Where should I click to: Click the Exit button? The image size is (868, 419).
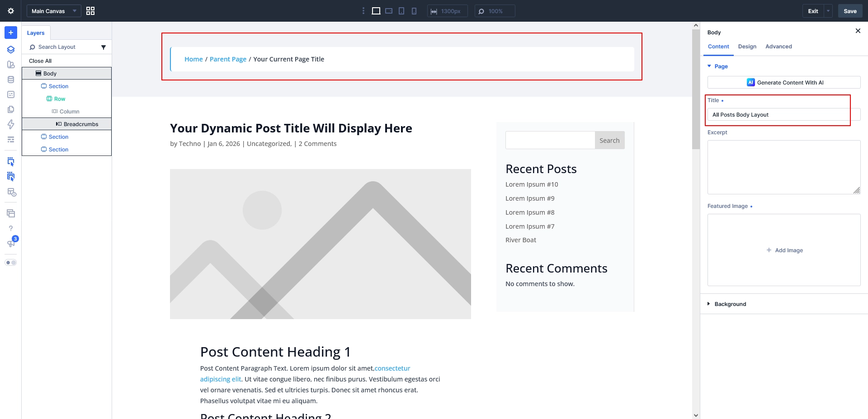(x=813, y=11)
